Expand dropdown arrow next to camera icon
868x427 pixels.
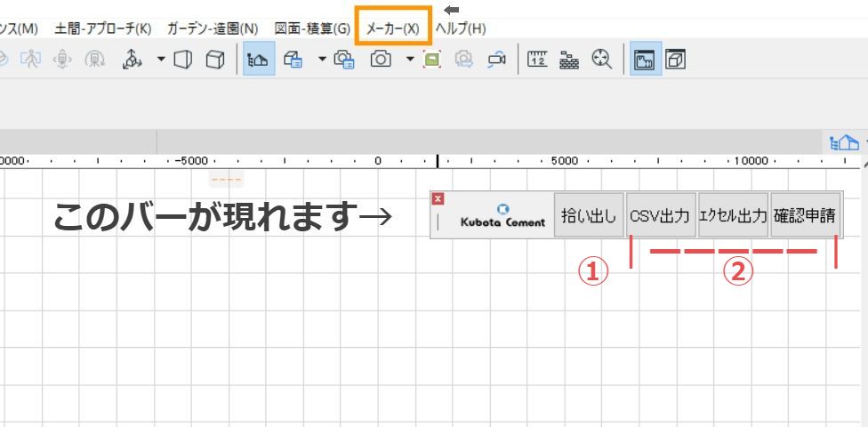point(410,59)
